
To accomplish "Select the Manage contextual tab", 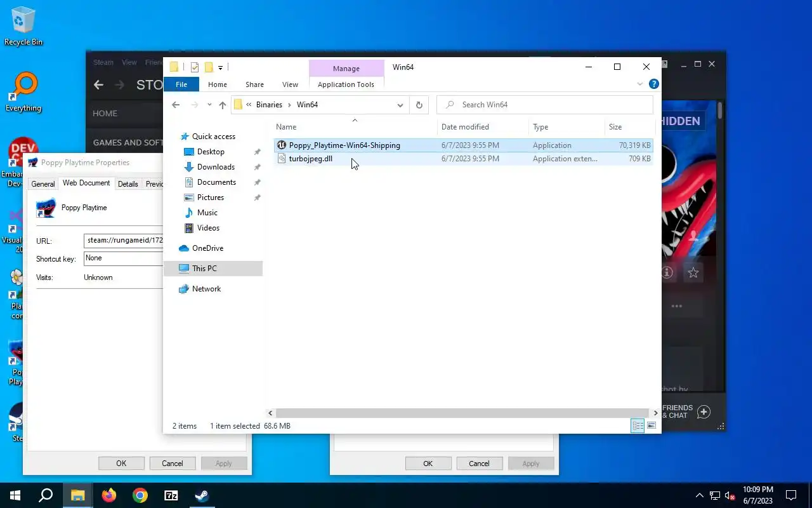I will click(346, 69).
